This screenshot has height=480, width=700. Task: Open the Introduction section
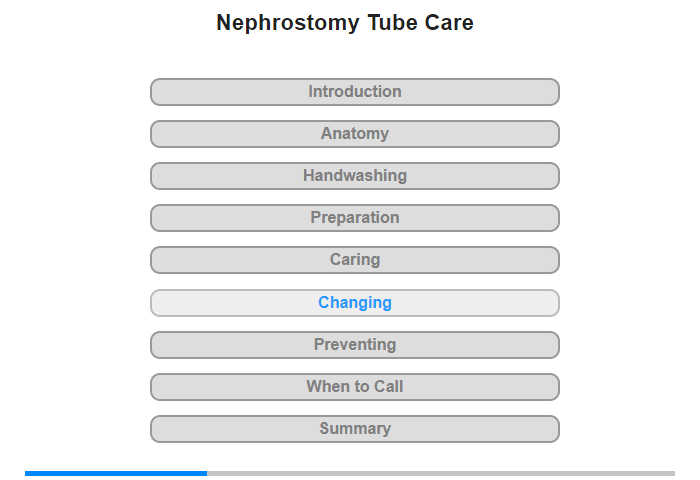pyautogui.click(x=354, y=92)
